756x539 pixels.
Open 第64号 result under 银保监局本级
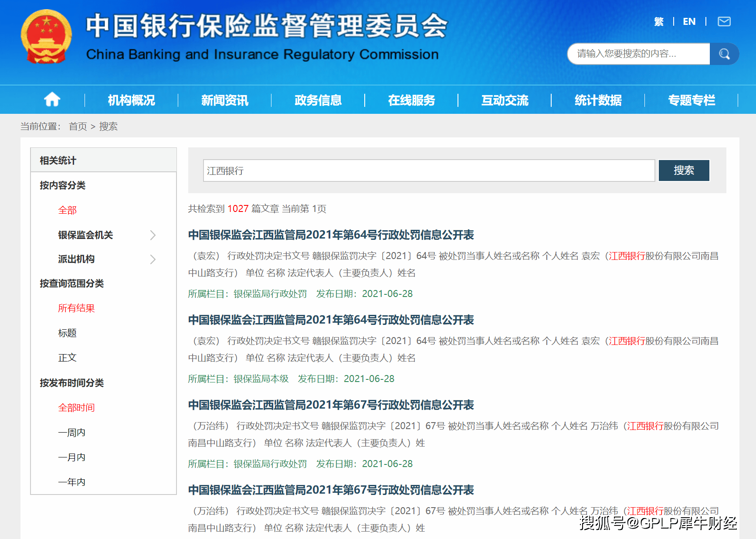pyautogui.click(x=331, y=320)
